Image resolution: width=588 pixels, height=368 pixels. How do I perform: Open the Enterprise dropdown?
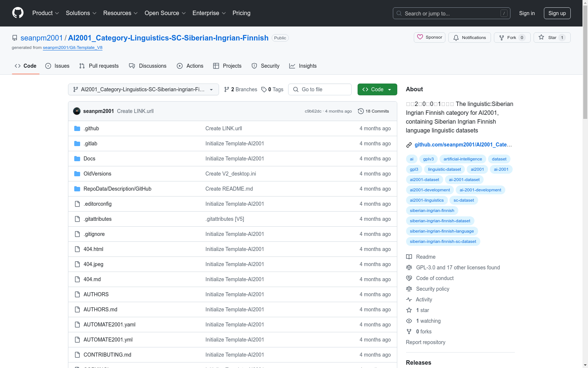[209, 13]
